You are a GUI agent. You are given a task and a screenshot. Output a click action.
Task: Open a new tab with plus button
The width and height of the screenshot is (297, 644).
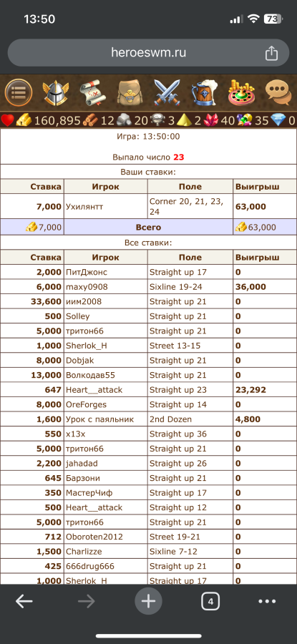click(x=148, y=602)
